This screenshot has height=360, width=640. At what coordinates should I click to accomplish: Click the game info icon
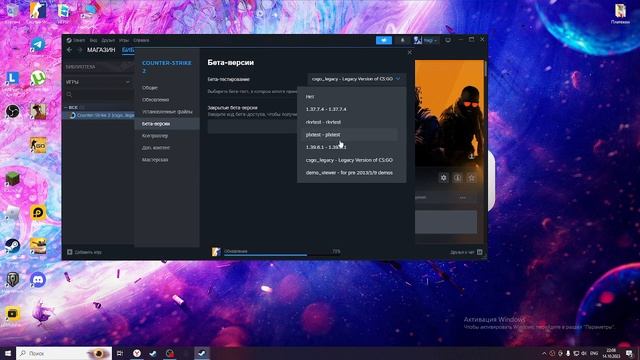458,178
